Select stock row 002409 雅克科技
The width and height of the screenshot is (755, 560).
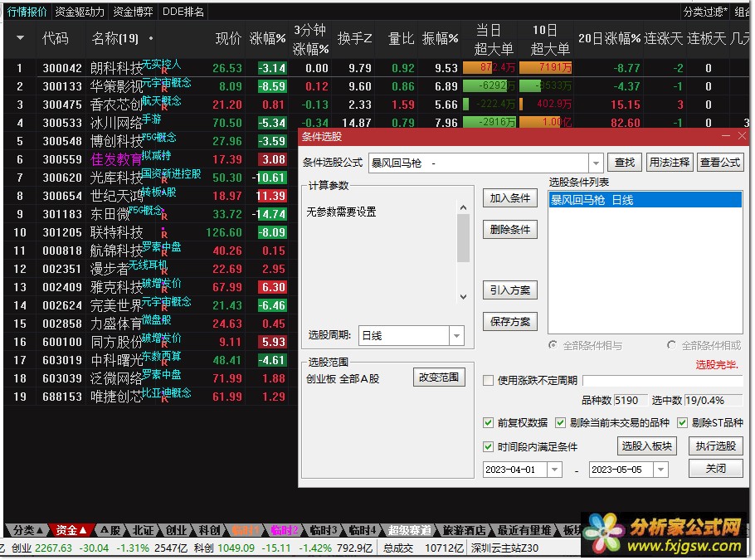(149, 287)
